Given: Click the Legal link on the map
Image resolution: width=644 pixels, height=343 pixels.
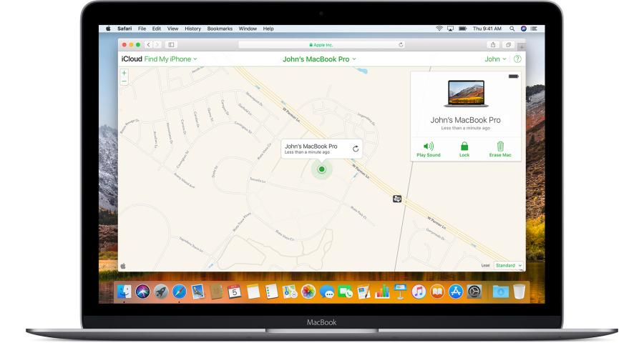Looking at the screenshot, I should [x=485, y=265].
